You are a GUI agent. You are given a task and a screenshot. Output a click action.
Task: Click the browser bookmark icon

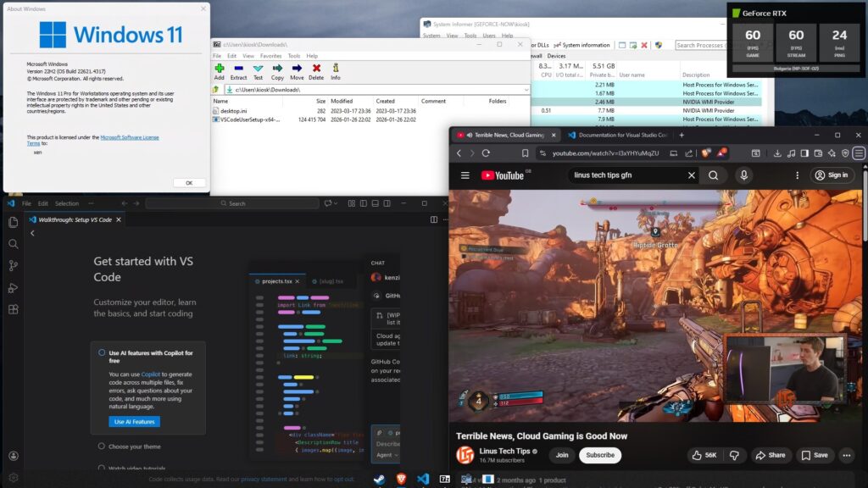coord(525,153)
